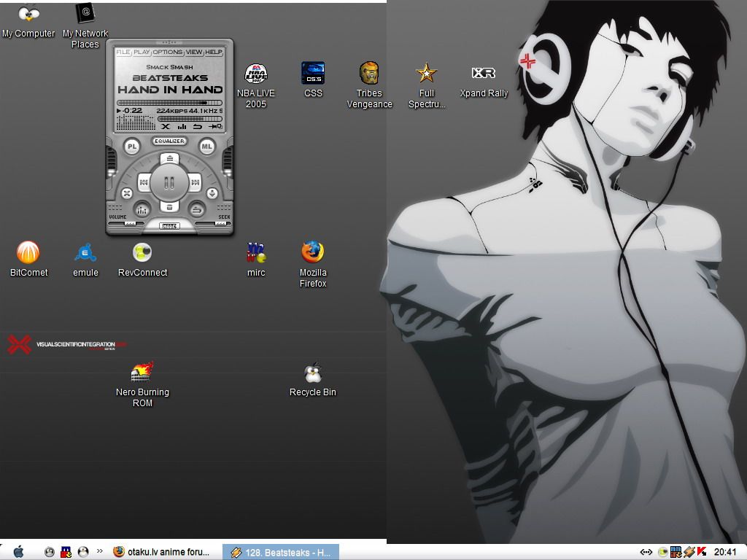This screenshot has height=560, width=747.
Task: Click the spectrum visualizer in the display
Action: (x=136, y=122)
